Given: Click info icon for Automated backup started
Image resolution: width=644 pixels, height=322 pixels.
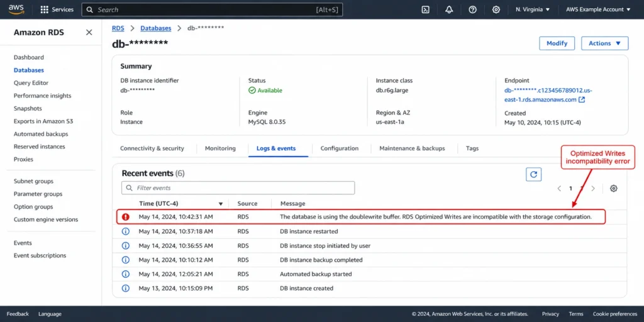Looking at the screenshot, I should (126, 274).
